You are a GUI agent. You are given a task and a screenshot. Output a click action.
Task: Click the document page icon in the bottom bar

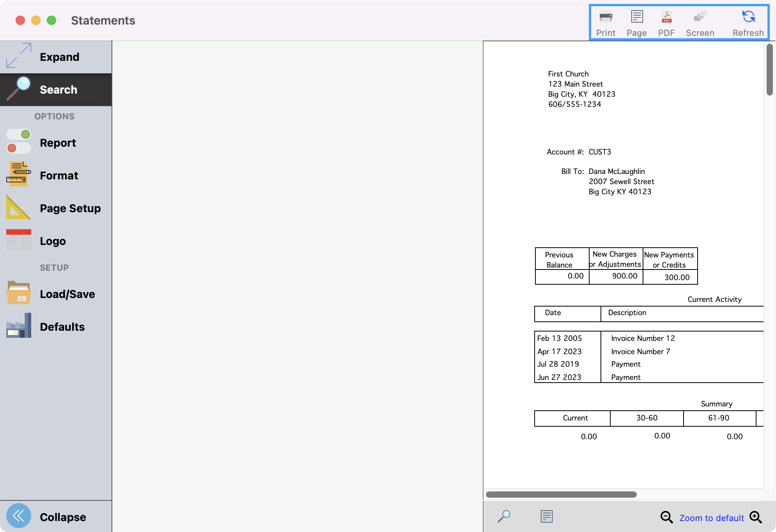click(546, 516)
